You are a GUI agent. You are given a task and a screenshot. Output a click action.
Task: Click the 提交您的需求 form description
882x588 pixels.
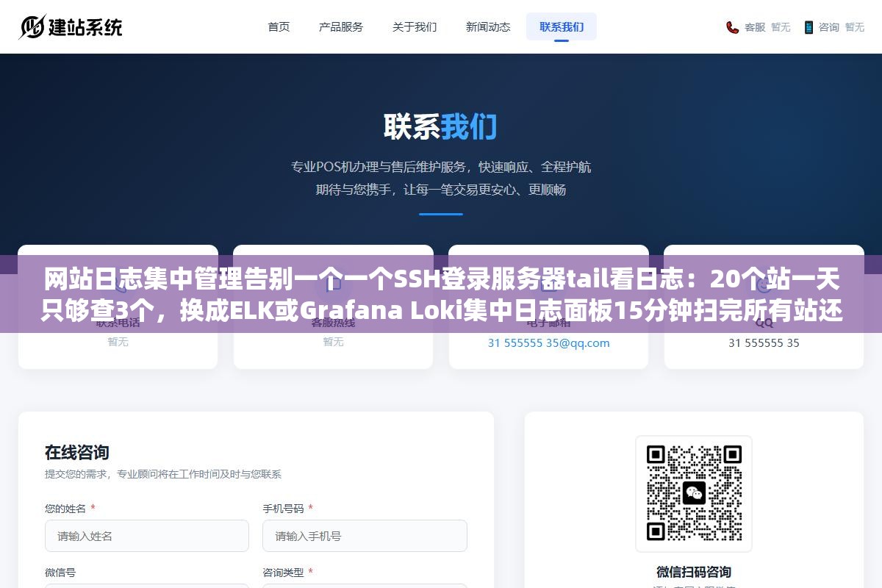[163, 474]
